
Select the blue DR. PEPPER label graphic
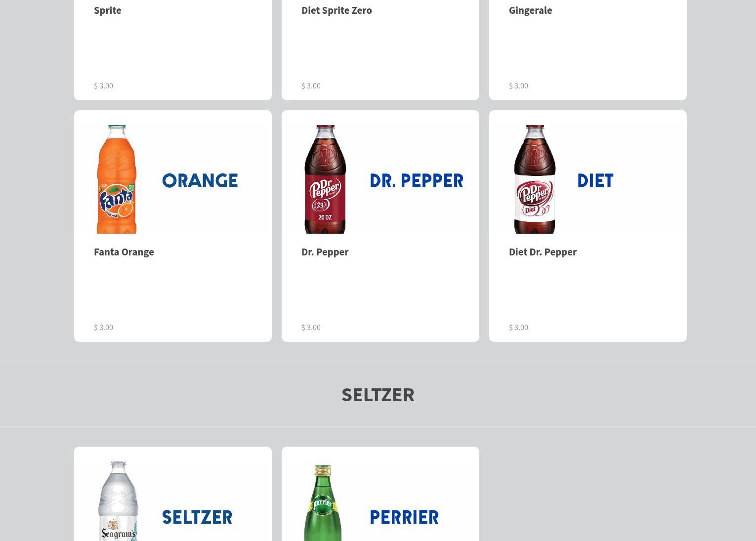click(x=417, y=181)
